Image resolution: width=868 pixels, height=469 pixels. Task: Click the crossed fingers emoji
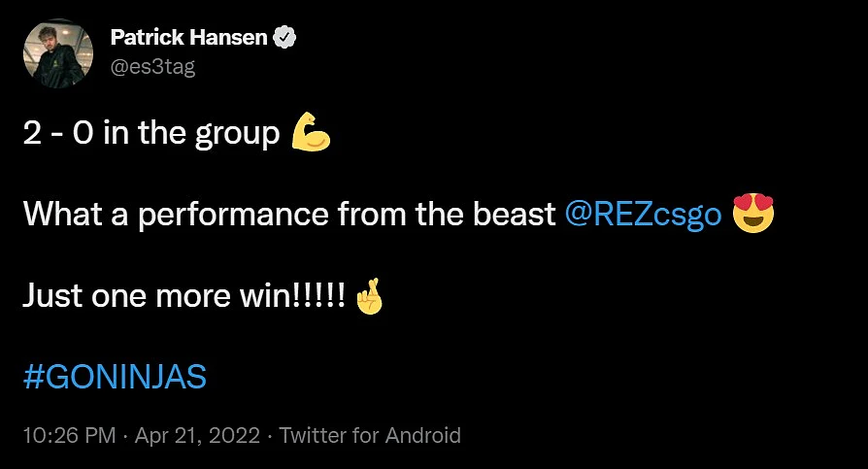[x=370, y=295]
